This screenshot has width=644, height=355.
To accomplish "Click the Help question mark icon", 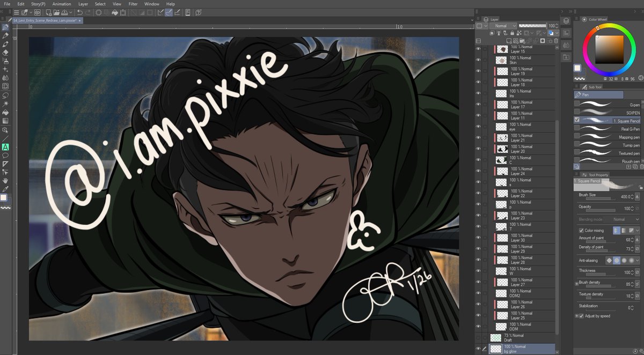I will [x=198, y=12].
